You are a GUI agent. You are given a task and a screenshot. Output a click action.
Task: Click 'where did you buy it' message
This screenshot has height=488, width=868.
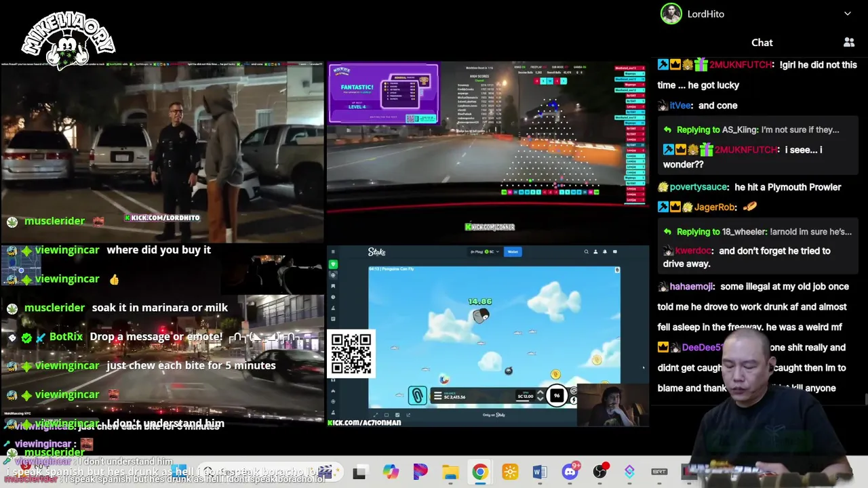pyautogui.click(x=159, y=250)
